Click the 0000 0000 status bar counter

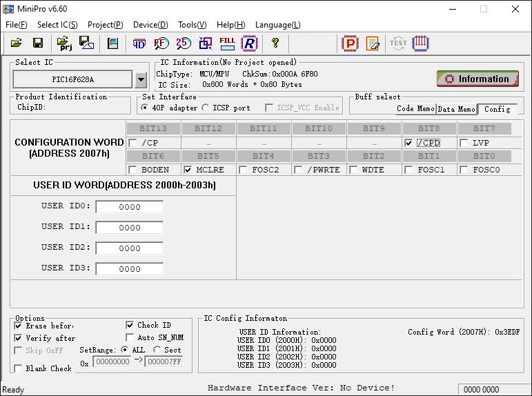click(x=481, y=390)
